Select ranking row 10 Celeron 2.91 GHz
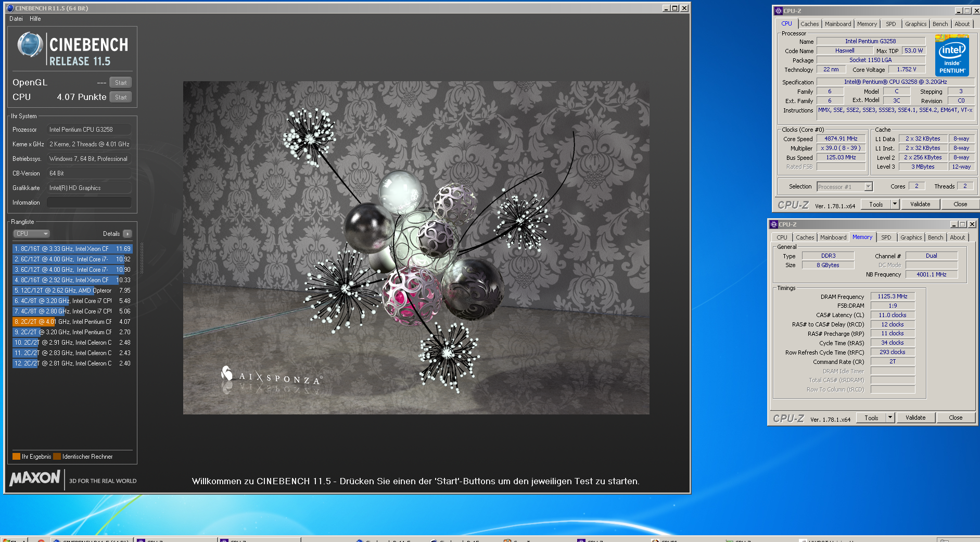 [72, 343]
